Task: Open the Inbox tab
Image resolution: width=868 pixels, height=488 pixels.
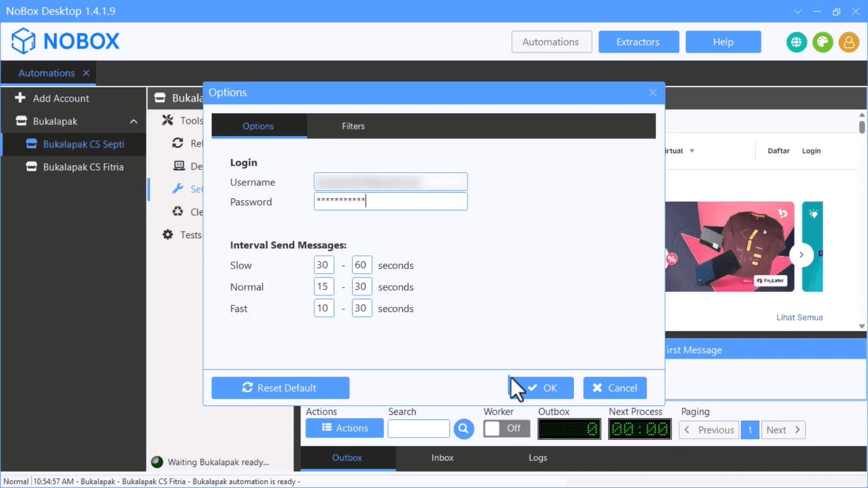Action: click(442, 457)
